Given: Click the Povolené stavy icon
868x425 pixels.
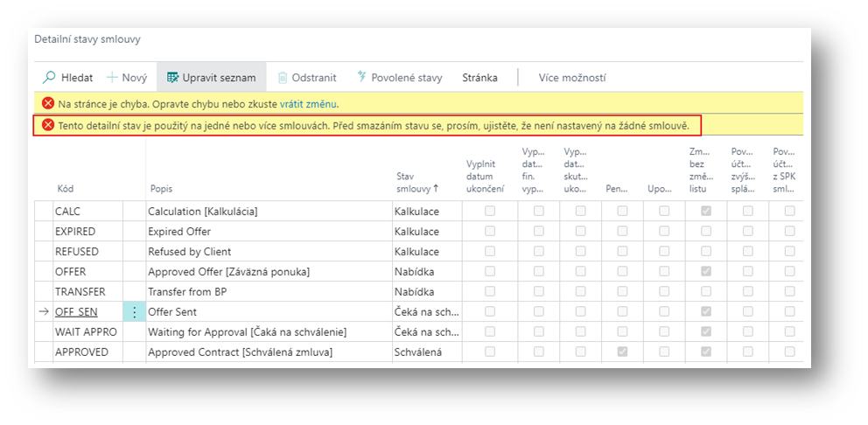Looking at the screenshot, I should [x=360, y=78].
